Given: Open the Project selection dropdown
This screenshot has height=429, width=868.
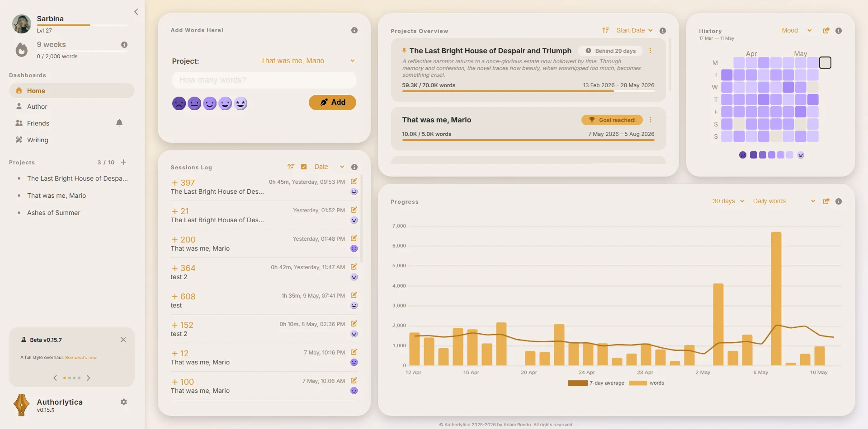Looking at the screenshot, I should point(307,61).
